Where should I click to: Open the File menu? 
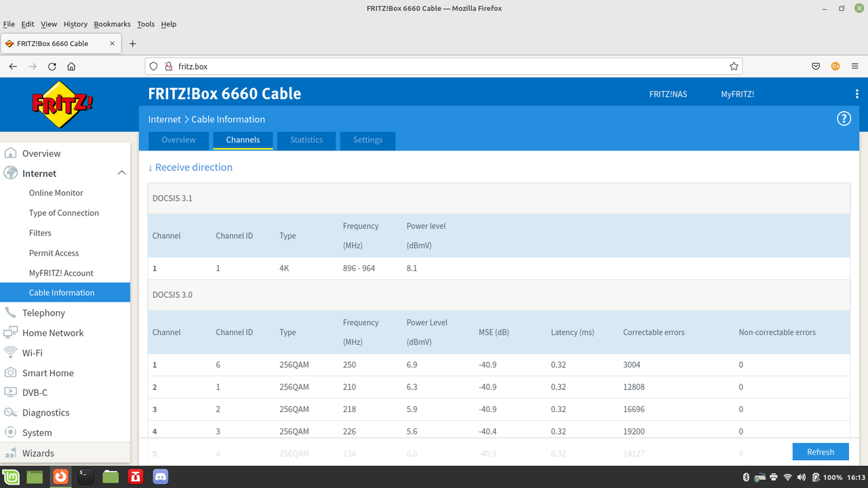(x=9, y=24)
